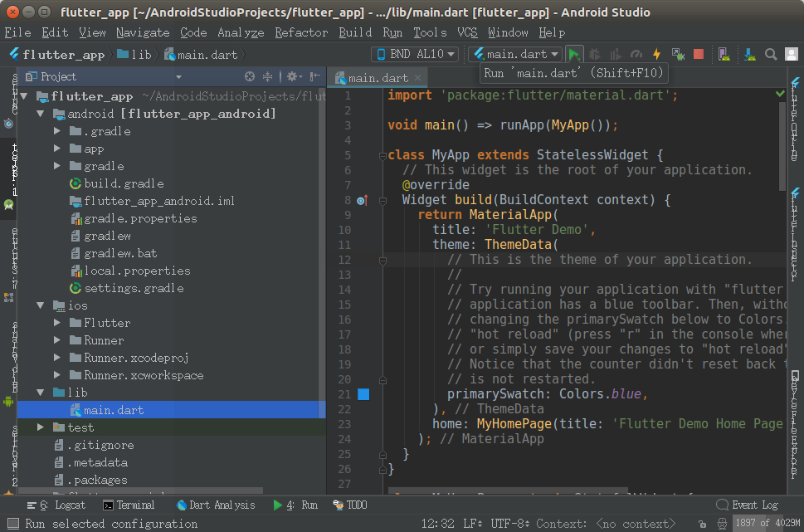The width and height of the screenshot is (804, 532).
Task: Expand the ios folder
Action: pyautogui.click(x=40, y=305)
